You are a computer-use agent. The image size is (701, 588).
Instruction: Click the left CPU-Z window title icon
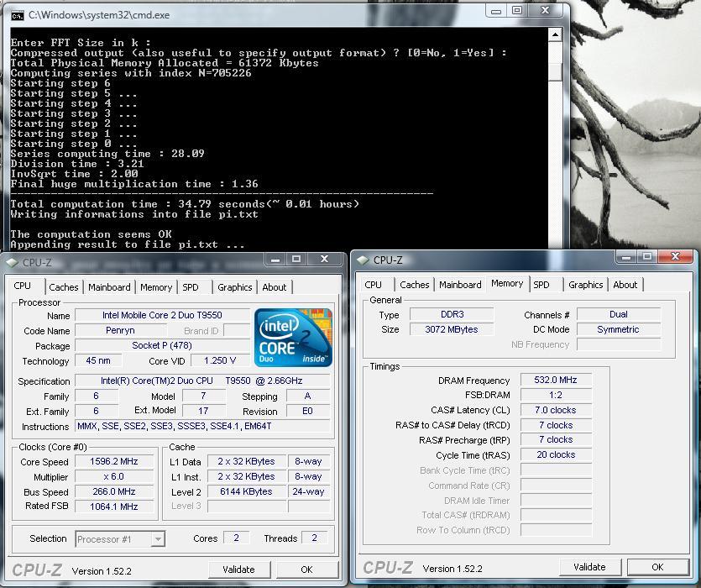12,262
